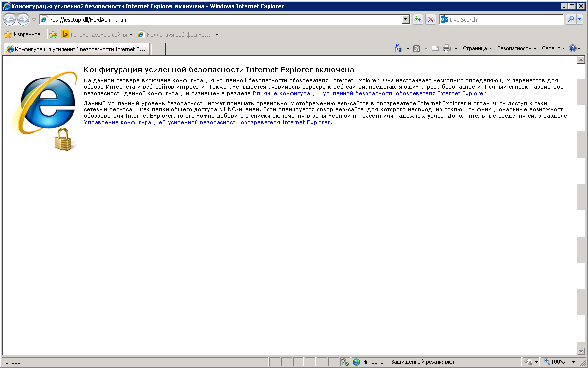Click the Интернет zone globe icon

point(356,362)
